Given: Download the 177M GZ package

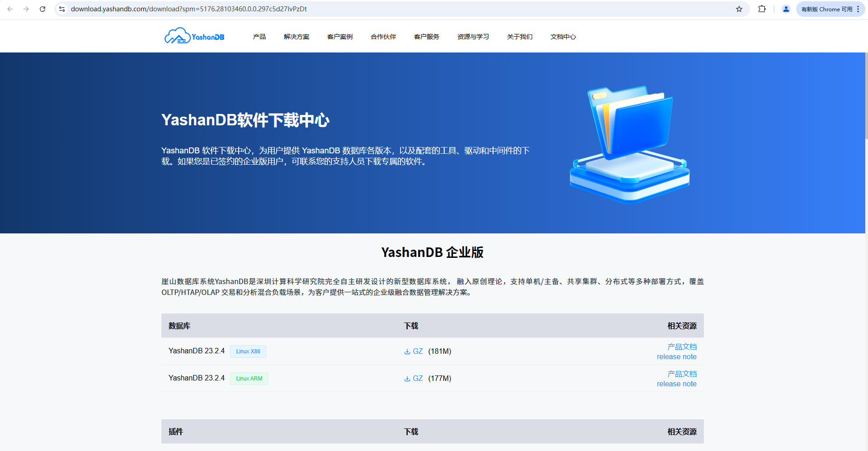Looking at the screenshot, I should 414,379.
